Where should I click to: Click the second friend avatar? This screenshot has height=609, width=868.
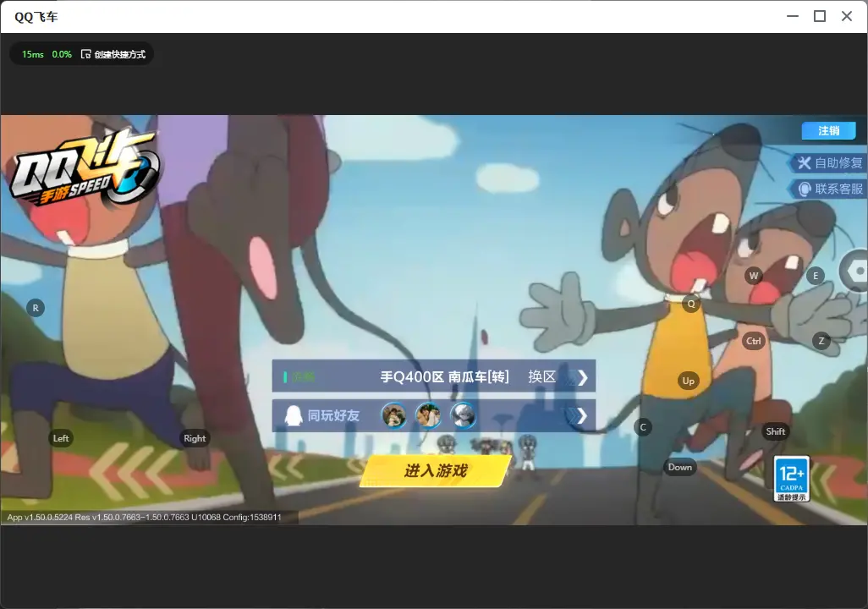428,415
